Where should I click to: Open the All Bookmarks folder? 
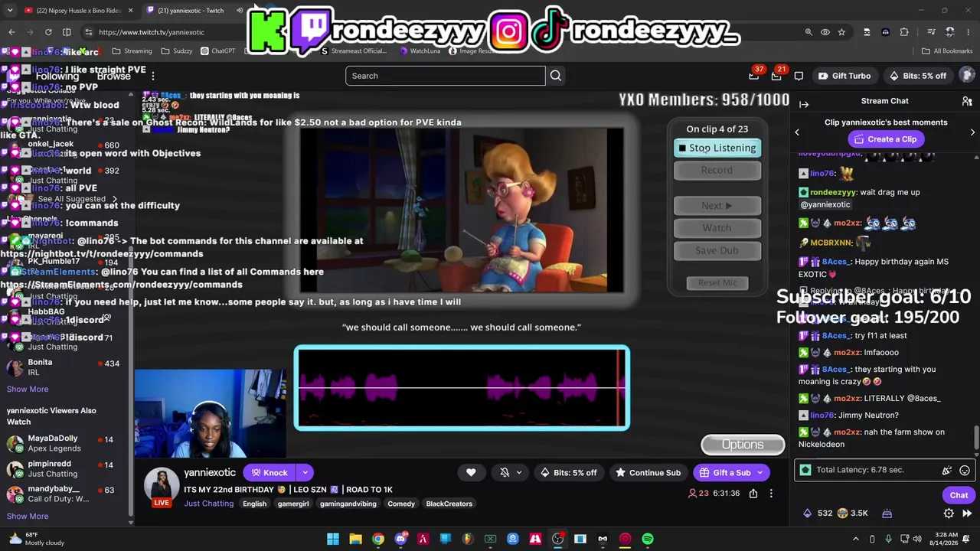click(x=947, y=51)
